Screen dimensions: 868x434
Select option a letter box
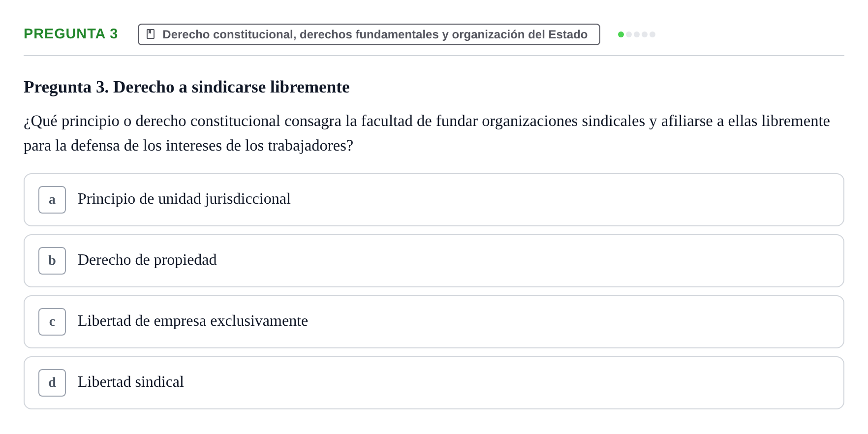pyautogui.click(x=52, y=200)
